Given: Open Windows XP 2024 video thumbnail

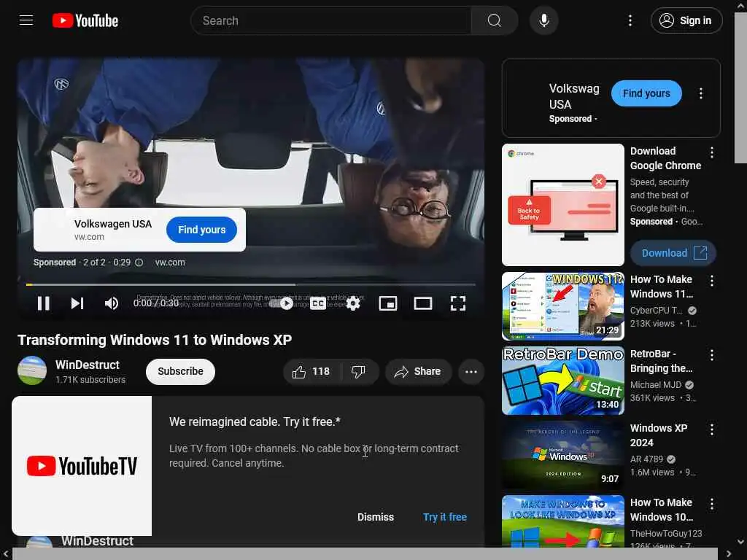Looking at the screenshot, I should [562, 455].
